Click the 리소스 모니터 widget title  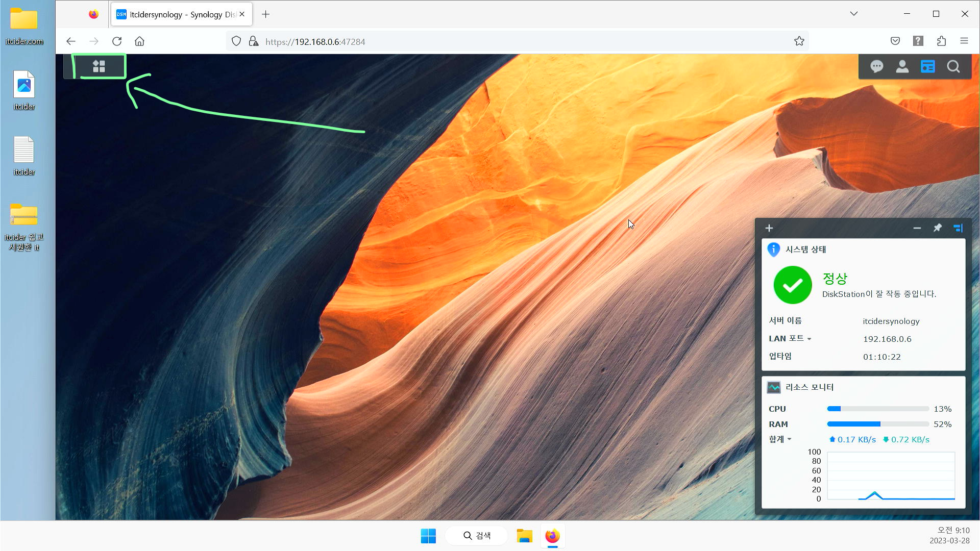[x=809, y=387]
